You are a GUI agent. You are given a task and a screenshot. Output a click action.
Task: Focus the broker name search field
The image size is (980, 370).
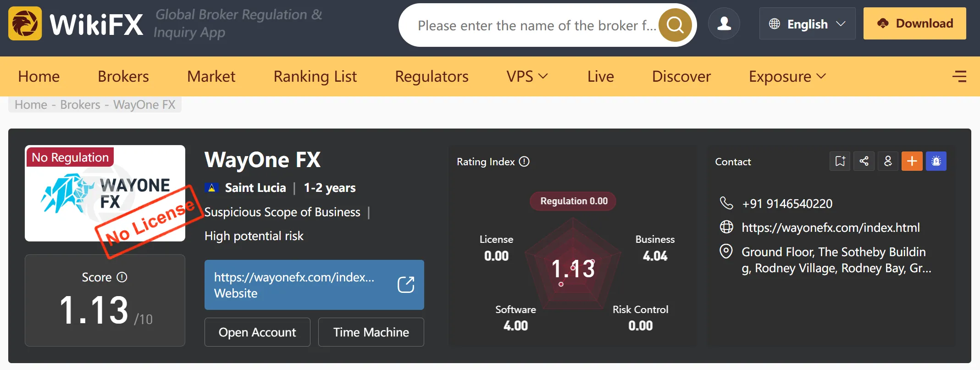[537, 25]
